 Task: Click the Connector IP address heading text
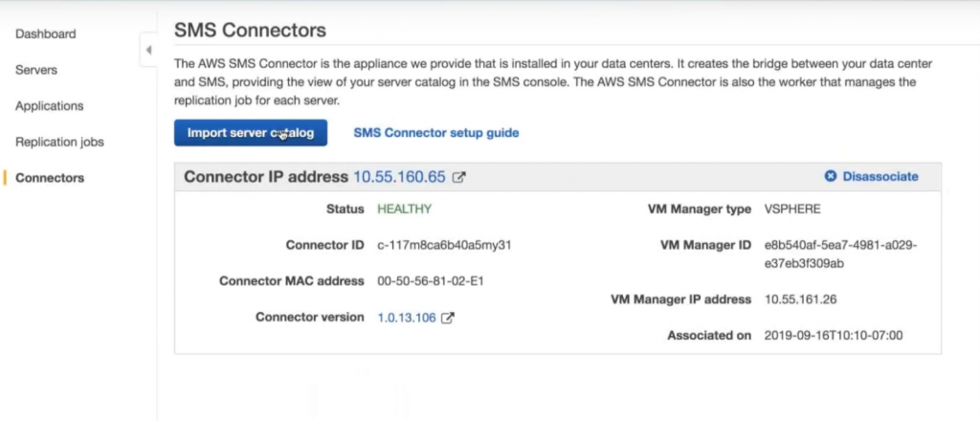click(x=266, y=177)
